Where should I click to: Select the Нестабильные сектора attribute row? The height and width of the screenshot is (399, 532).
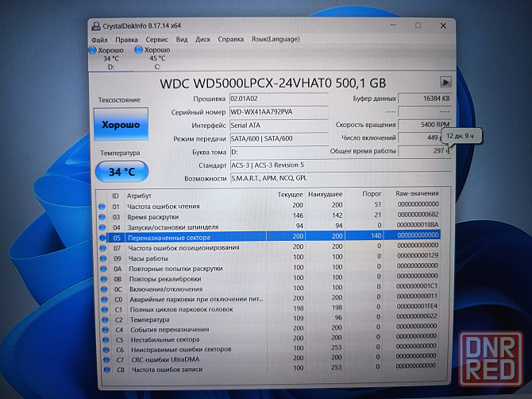[271, 339]
